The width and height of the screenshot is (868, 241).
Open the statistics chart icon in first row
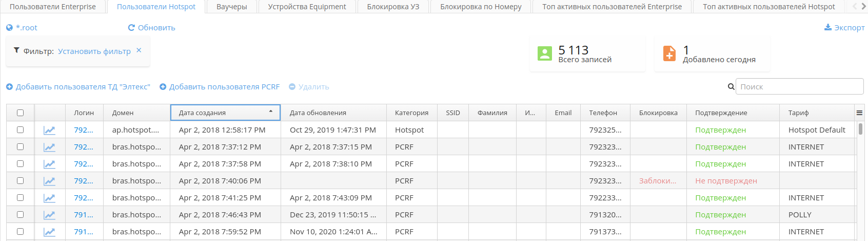pyautogui.click(x=49, y=131)
